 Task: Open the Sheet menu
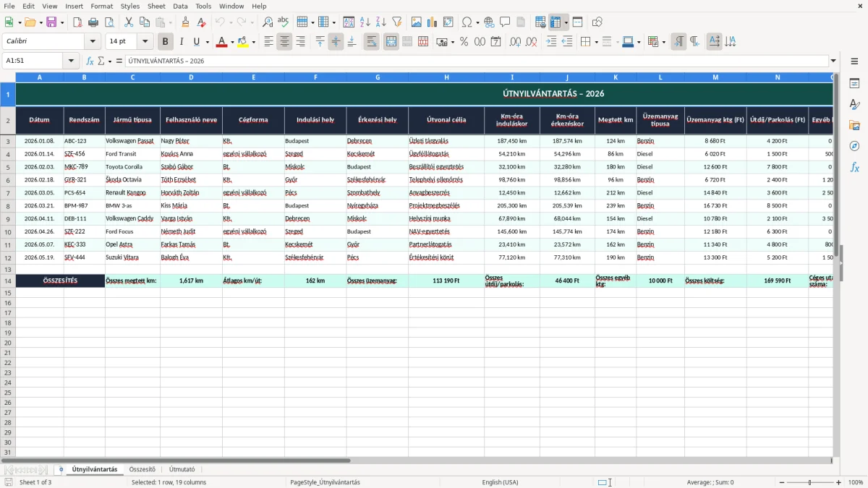tap(156, 6)
